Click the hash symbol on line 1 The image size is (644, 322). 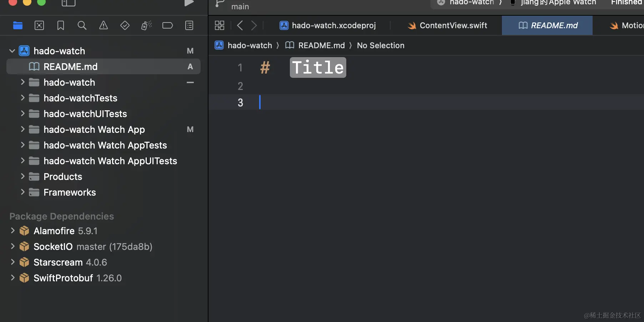(265, 67)
